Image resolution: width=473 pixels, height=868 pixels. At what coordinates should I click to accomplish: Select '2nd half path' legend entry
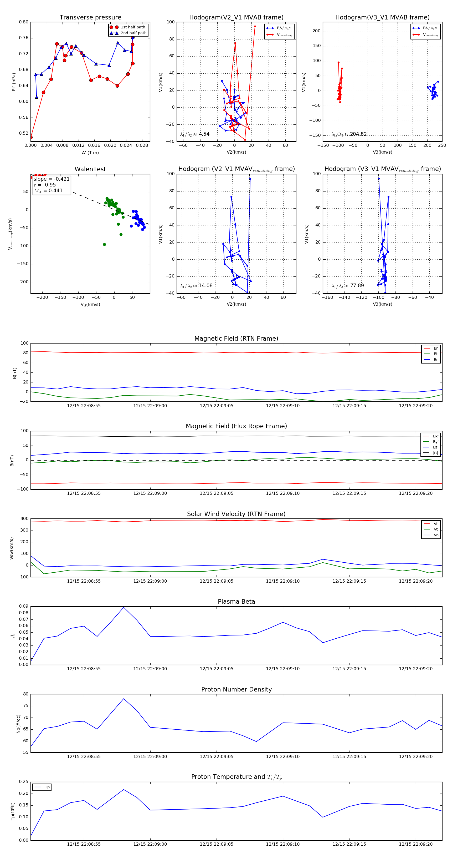[128, 33]
